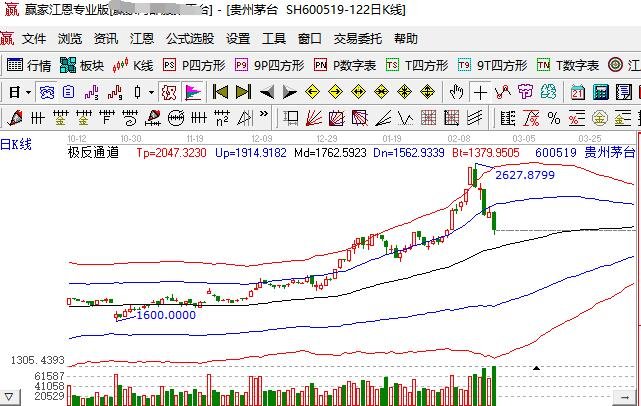Open the 文件 menu
641x406 pixels.
point(34,39)
